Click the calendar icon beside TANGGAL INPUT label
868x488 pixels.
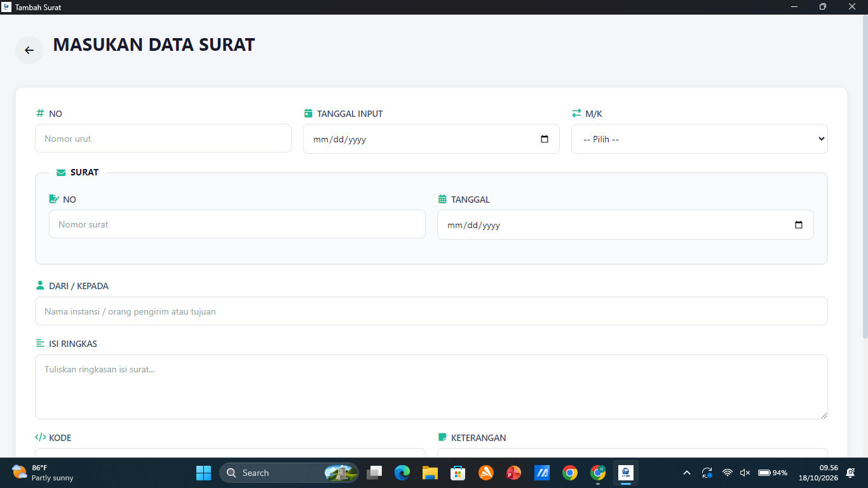(308, 113)
